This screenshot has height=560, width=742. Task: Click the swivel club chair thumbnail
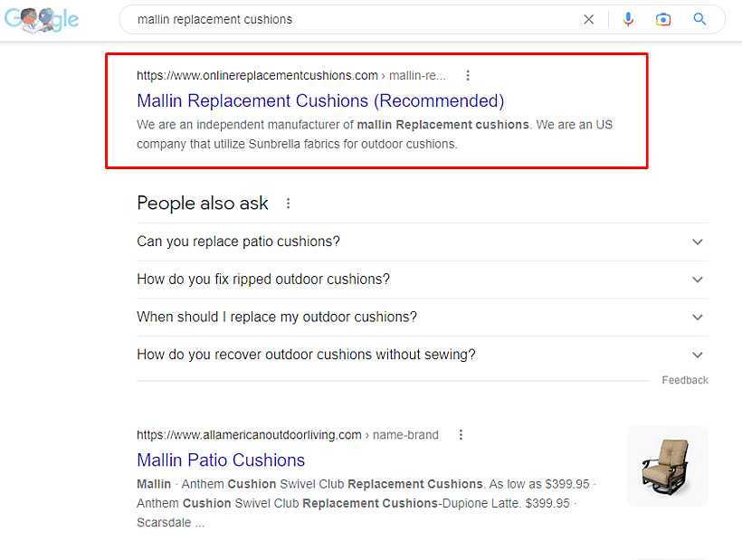pyautogui.click(x=667, y=466)
